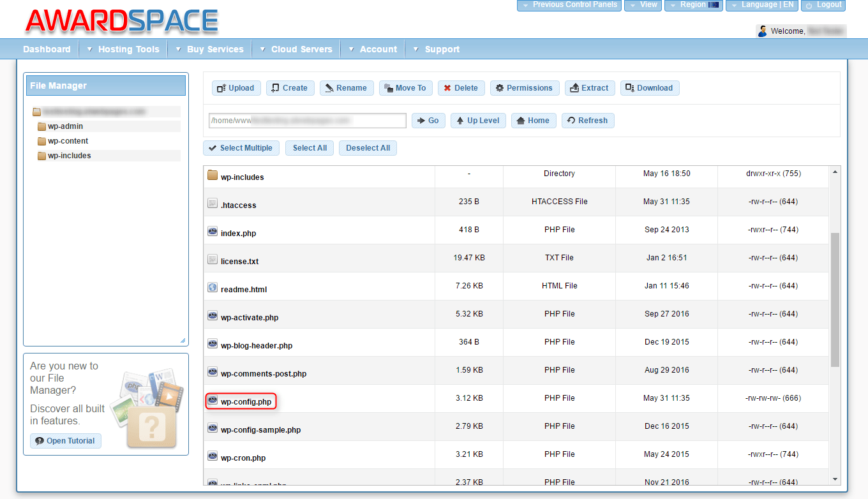Select the wp-config.php file
The width and height of the screenshot is (868, 499).
(246, 402)
